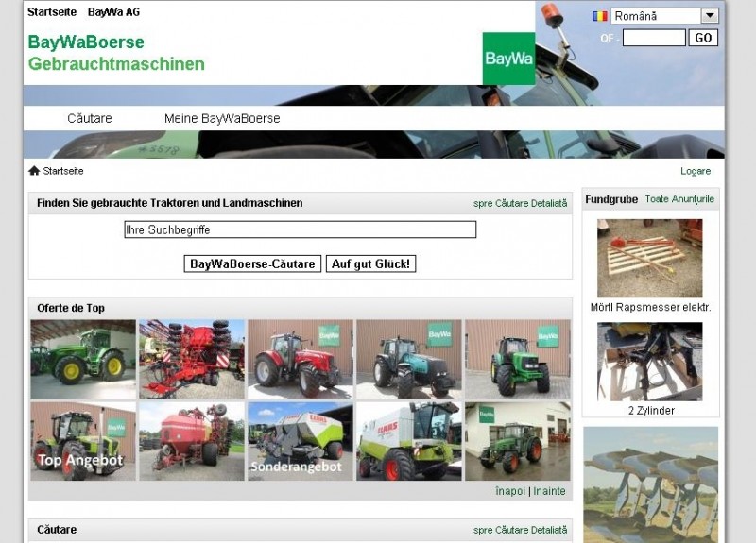Click the Romanian flag icon

[599, 16]
